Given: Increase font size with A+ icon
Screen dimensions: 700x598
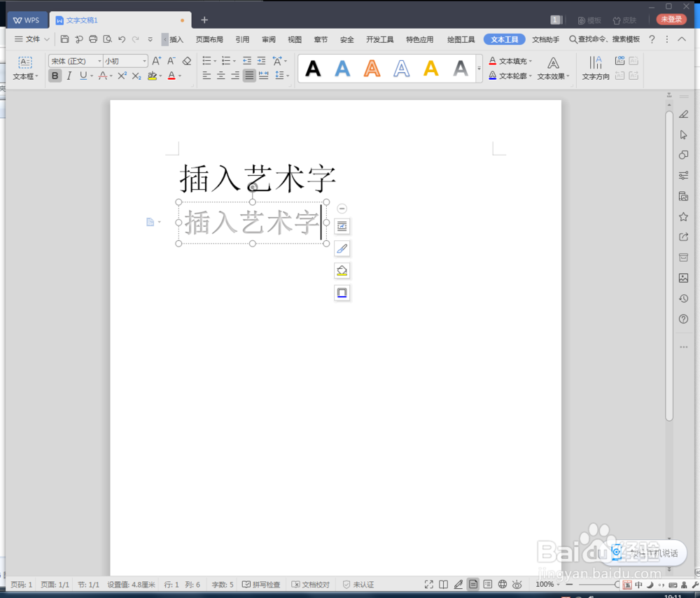Looking at the screenshot, I should coord(157,61).
